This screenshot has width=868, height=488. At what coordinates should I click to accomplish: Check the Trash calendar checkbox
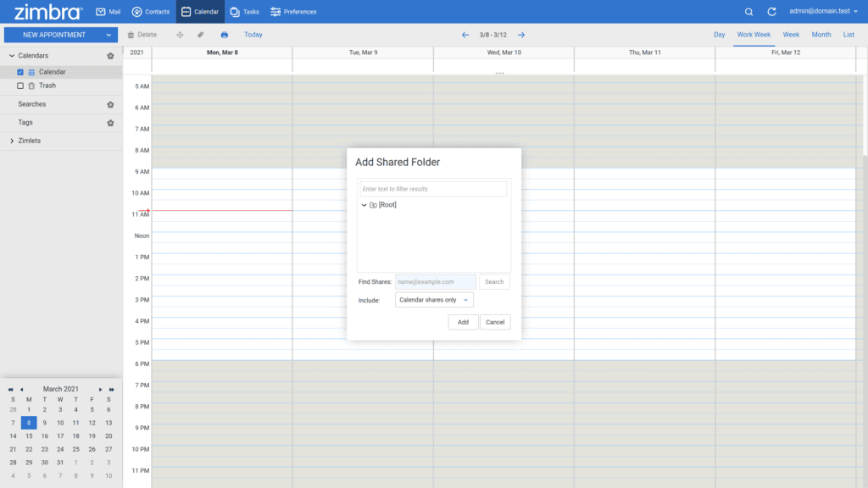[x=20, y=86]
